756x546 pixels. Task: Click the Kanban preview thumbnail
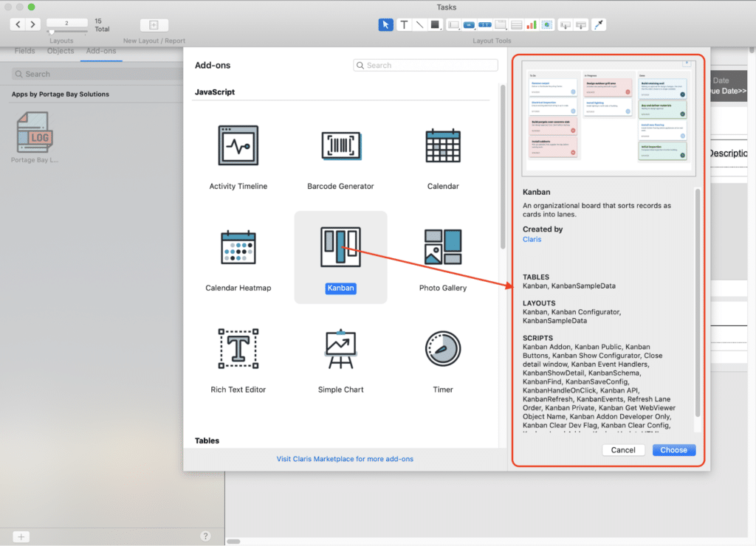pos(608,118)
